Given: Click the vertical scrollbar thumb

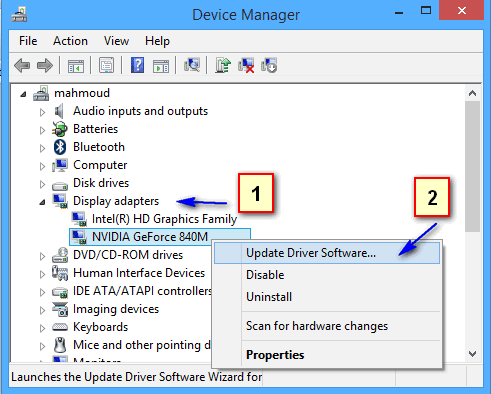Looking at the screenshot, I should tap(472, 167).
